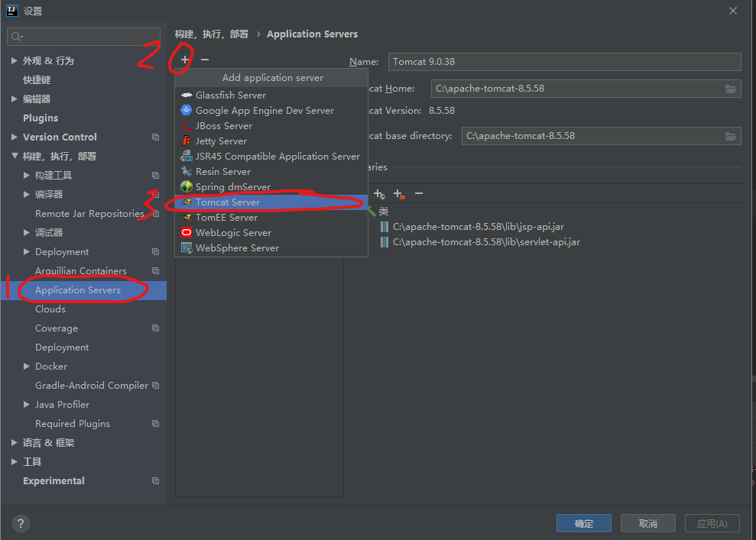Expand the 构建工具 node
Image resolution: width=756 pixels, height=540 pixels.
[27, 176]
